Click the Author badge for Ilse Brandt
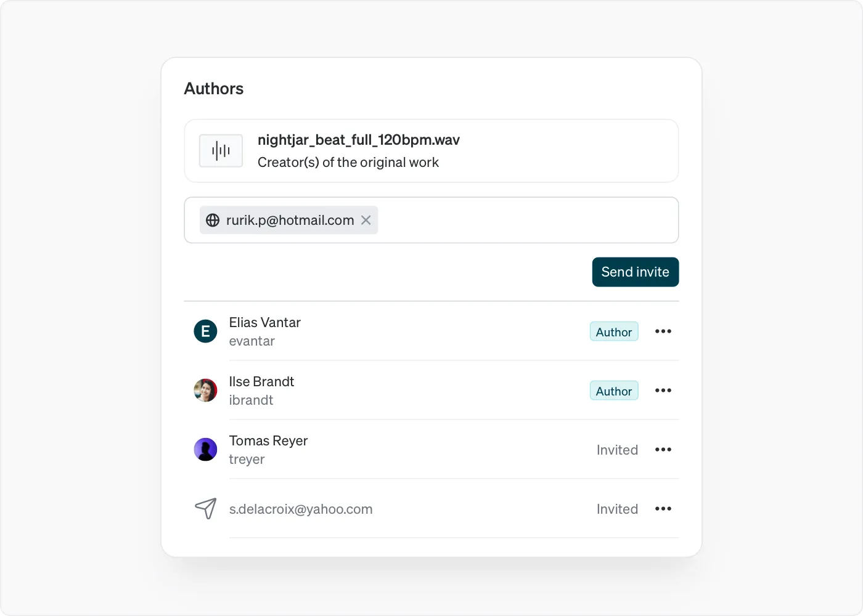The image size is (863, 616). point(614,391)
